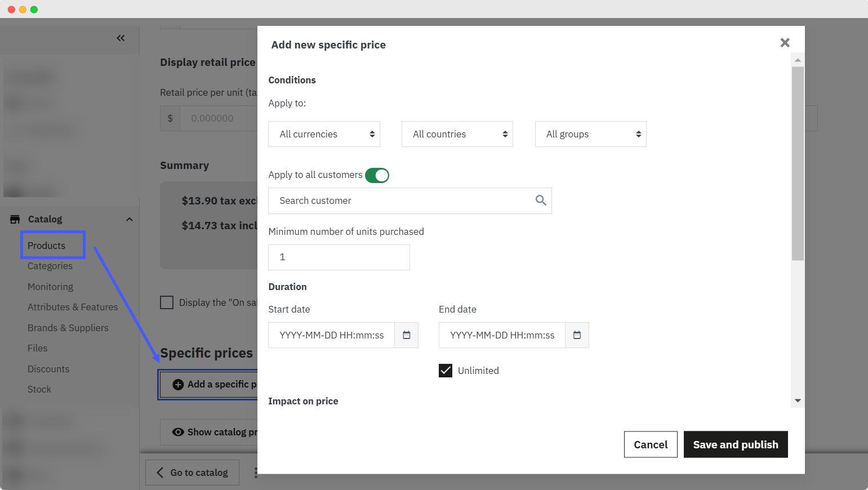
Task: Uncheck the Unlimited checkbox
Action: click(446, 371)
